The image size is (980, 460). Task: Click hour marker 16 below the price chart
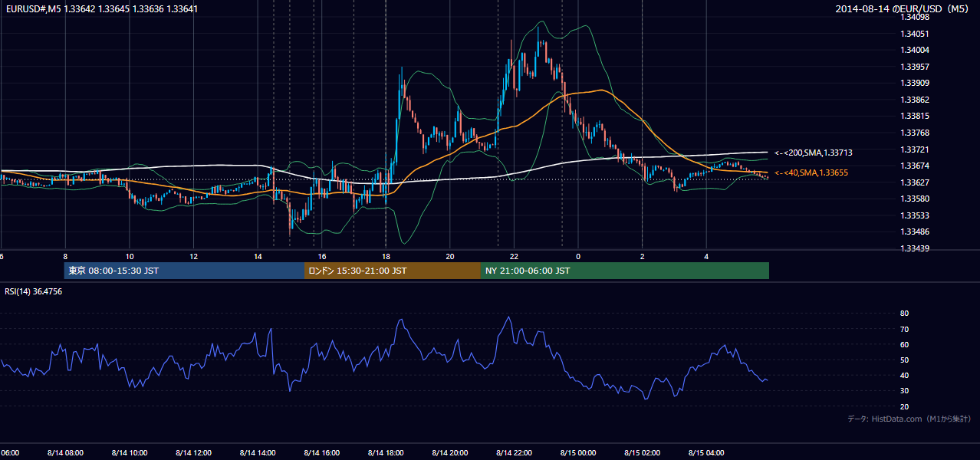coord(322,256)
